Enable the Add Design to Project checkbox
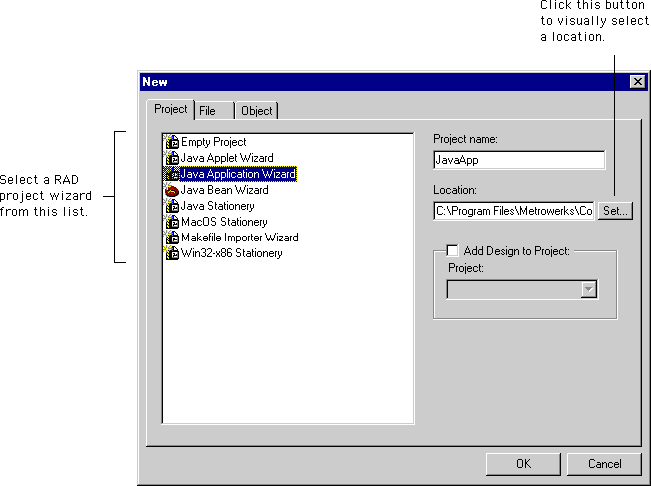Screen dimensions: 651x486 pyautogui.click(x=453, y=251)
